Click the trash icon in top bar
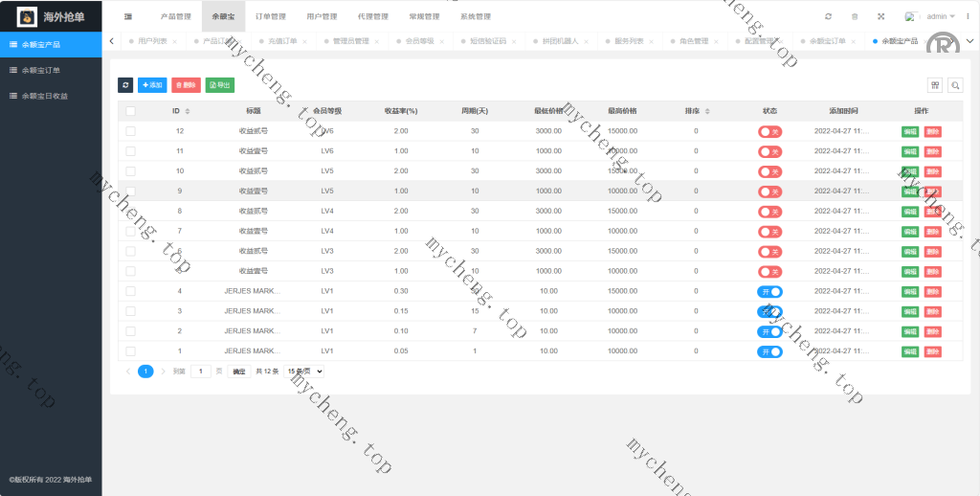The image size is (980, 496). pos(855,16)
